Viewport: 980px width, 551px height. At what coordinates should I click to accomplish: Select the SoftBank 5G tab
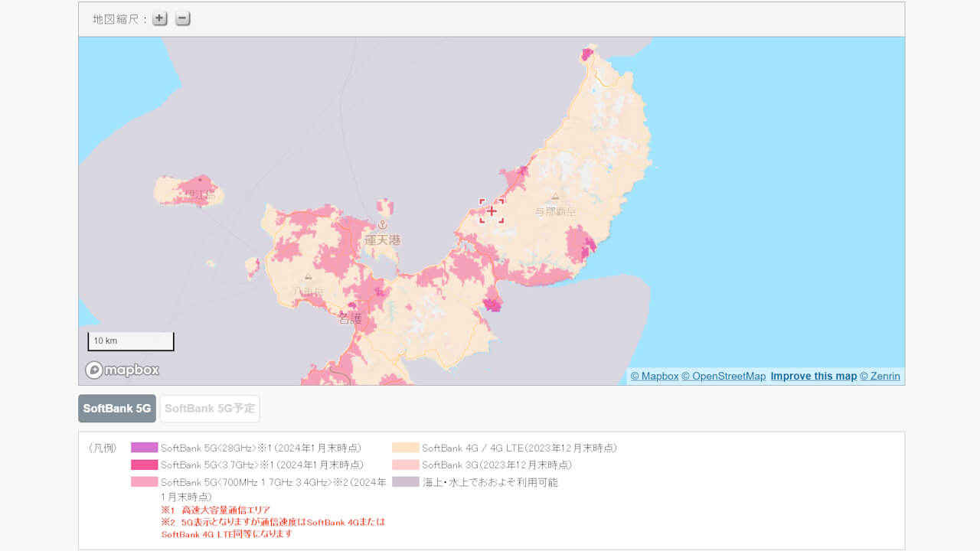(x=117, y=409)
